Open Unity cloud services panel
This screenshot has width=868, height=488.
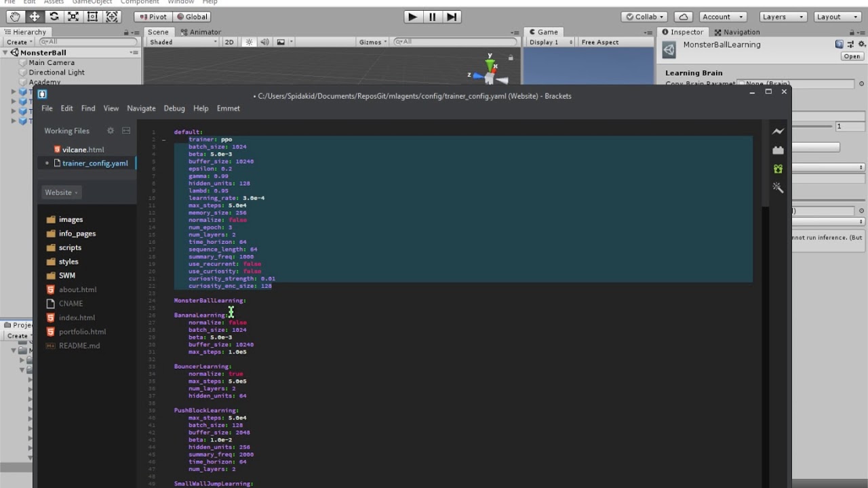click(684, 16)
